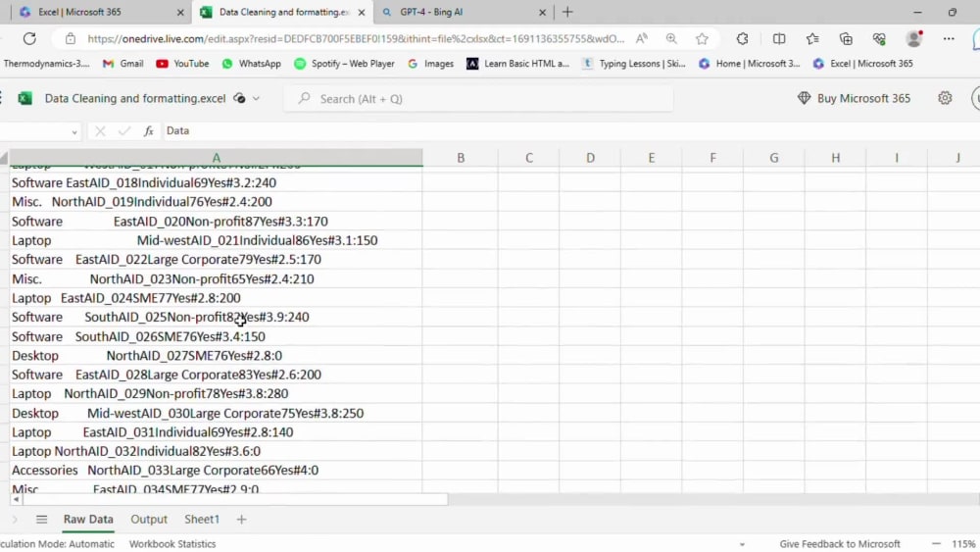Open the Spotify – Web Player bookmark
This screenshot has height=552, width=980.
click(x=344, y=63)
